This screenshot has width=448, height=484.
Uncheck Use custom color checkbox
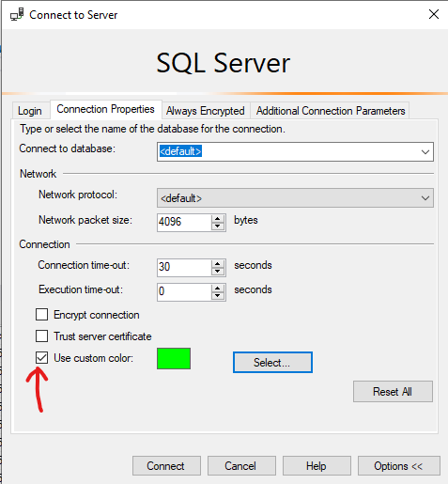click(41, 357)
